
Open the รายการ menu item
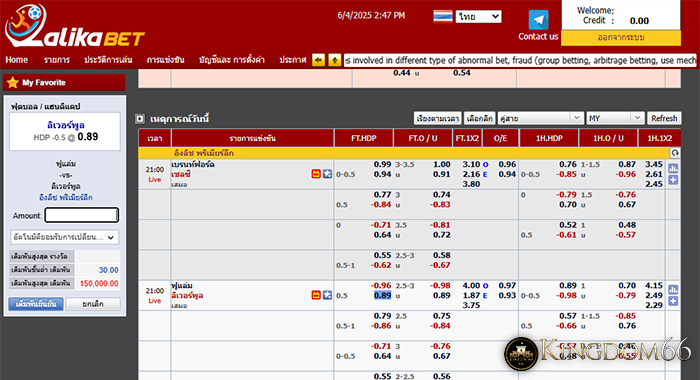(x=57, y=60)
